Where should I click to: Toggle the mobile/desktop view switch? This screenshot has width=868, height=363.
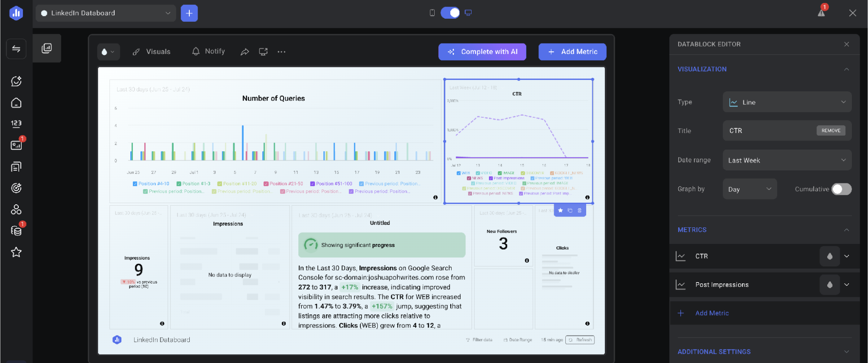(x=450, y=13)
